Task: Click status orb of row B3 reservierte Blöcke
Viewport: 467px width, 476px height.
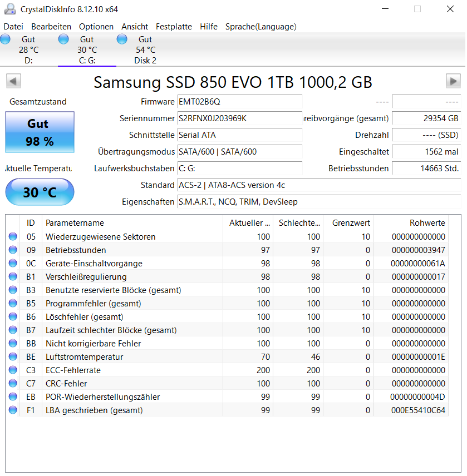Action: [x=13, y=290]
